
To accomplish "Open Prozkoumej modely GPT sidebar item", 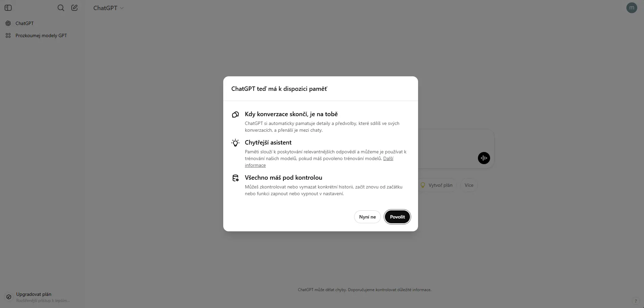I will [41, 35].
